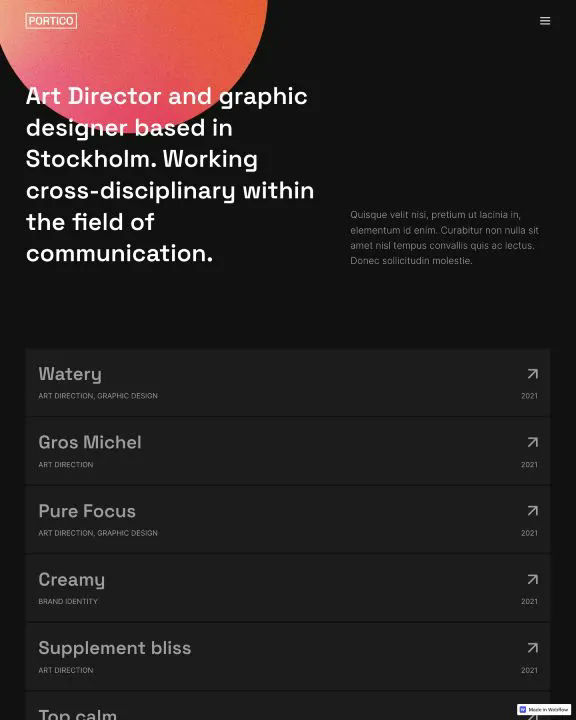The height and width of the screenshot is (720, 576).
Task: Click the 2021 year on the Watery row
Action: 529,396
